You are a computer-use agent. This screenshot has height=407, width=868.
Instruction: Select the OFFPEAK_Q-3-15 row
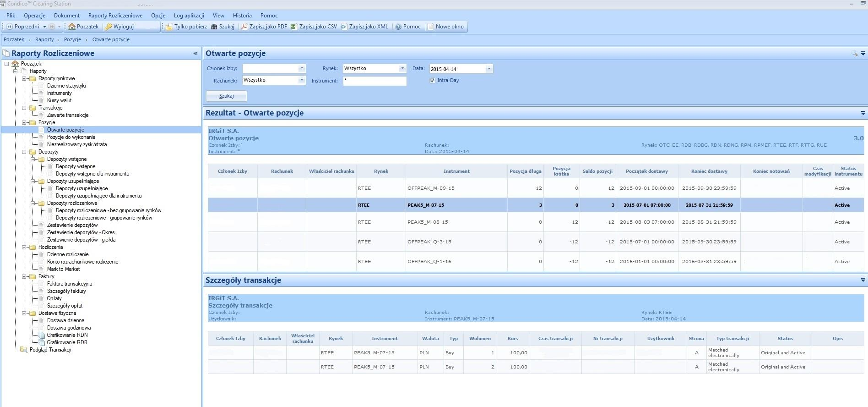(536, 242)
